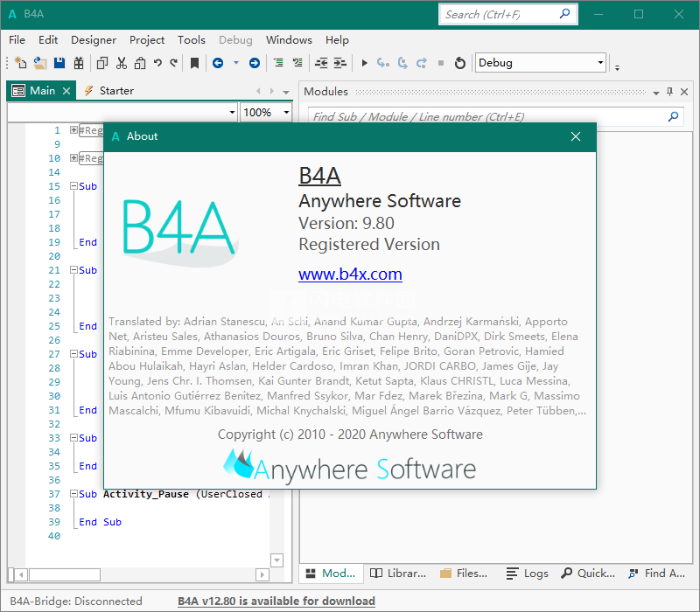Click the Decrease indent icon
Image resolution: width=700 pixels, height=612 pixels.
(321, 63)
